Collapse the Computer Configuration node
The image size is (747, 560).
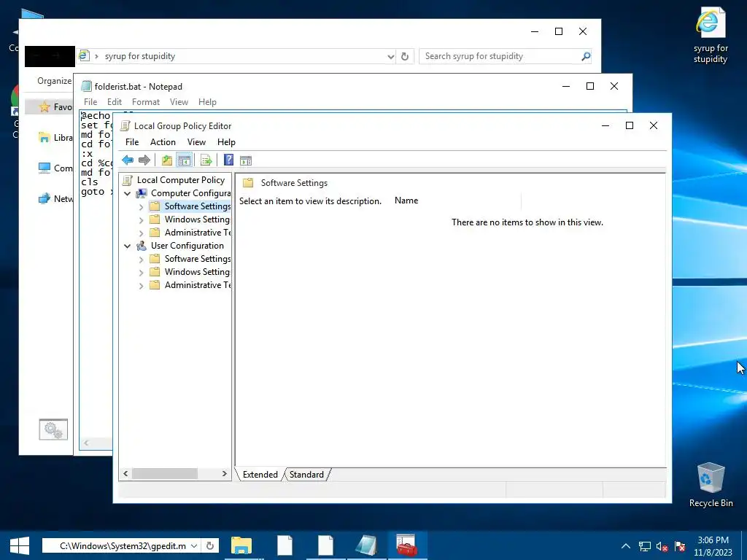click(x=127, y=193)
